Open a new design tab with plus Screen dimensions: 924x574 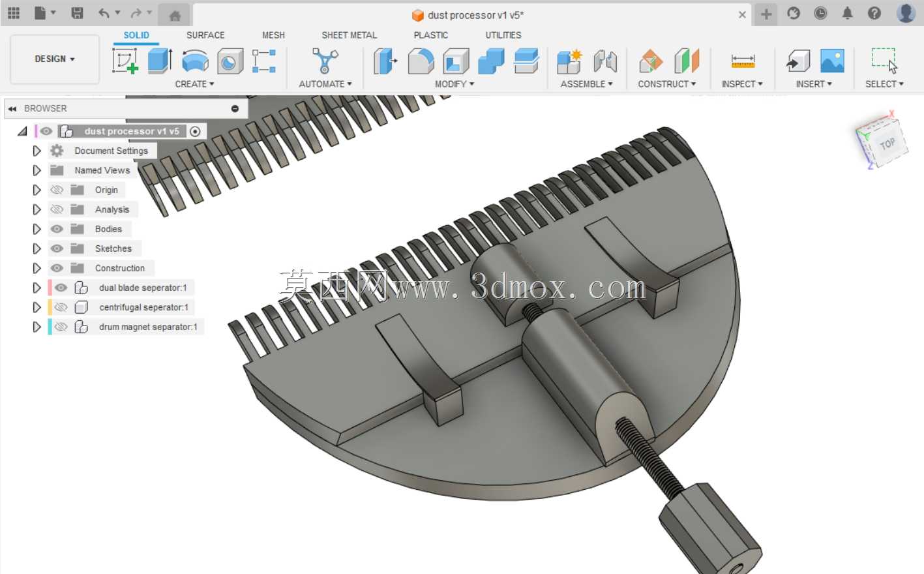pos(766,14)
